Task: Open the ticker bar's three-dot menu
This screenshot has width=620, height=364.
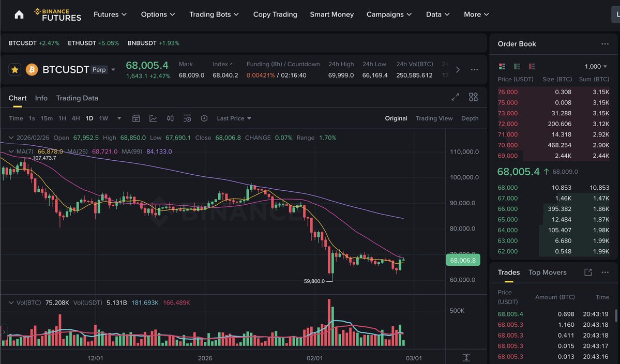Action: point(474,70)
